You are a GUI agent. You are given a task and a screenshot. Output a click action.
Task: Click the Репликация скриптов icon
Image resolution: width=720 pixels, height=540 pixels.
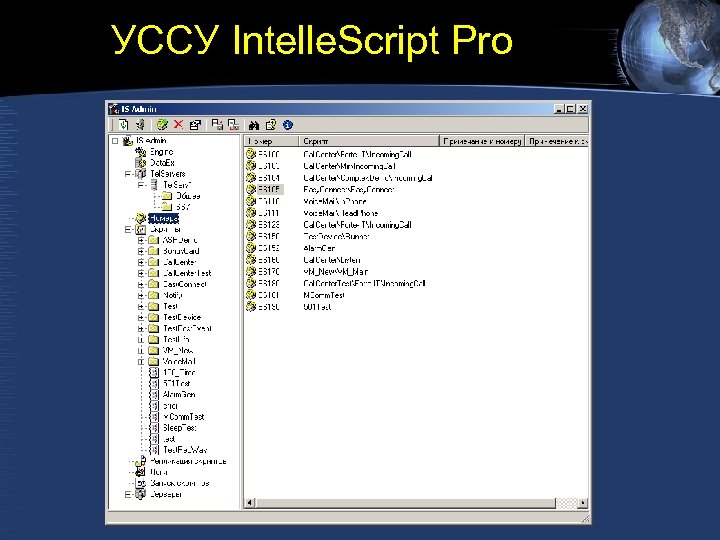pyautogui.click(x=141, y=461)
